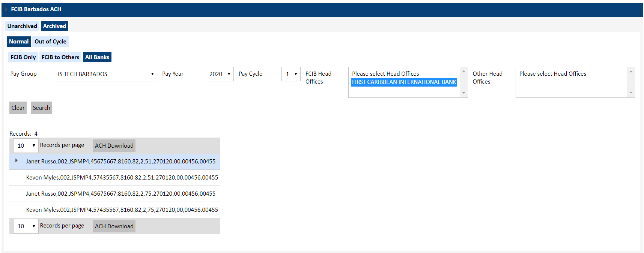This screenshot has width=644, height=253.
Task: Click the Pay Cycle label
Action: (250, 74)
